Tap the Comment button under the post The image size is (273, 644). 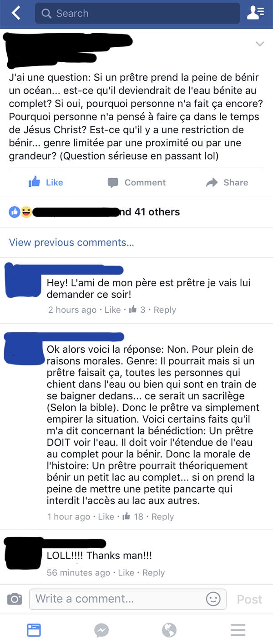tap(136, 182)
